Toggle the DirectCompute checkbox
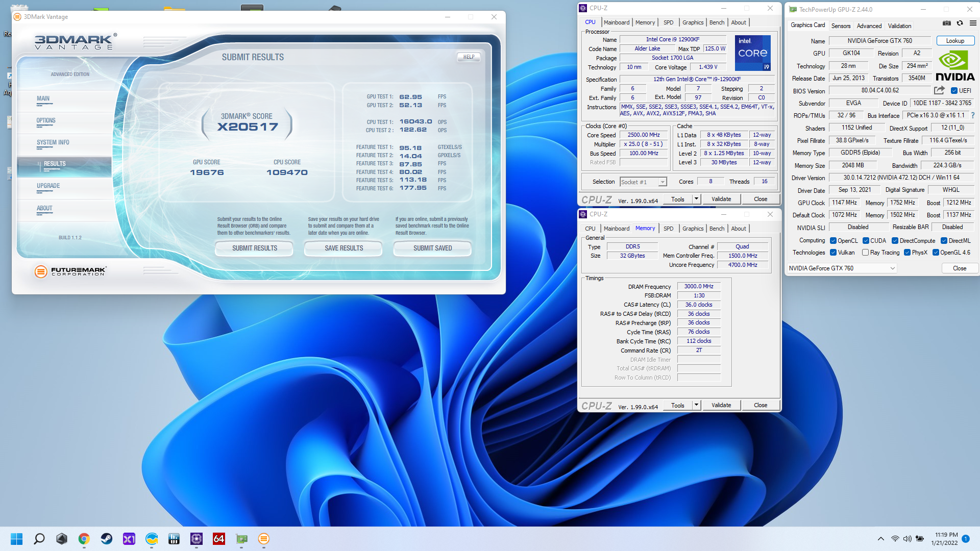 895,241
